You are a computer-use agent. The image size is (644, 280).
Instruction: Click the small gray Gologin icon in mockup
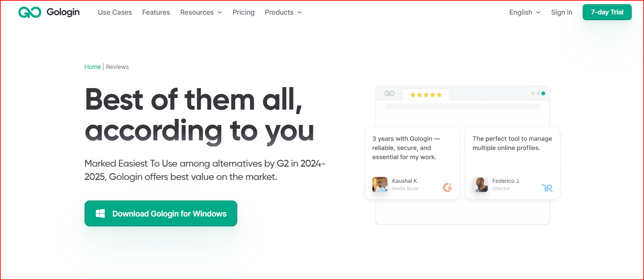389,94
